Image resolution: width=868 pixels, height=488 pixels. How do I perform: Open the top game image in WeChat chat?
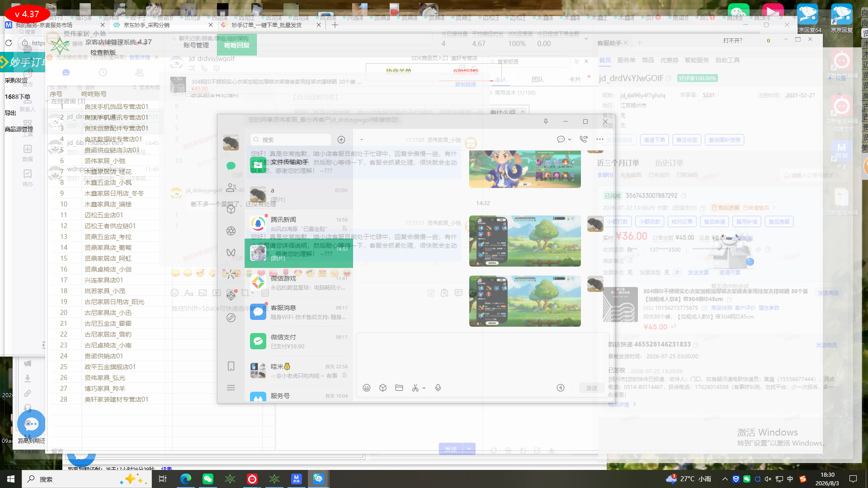pos(525,169)
